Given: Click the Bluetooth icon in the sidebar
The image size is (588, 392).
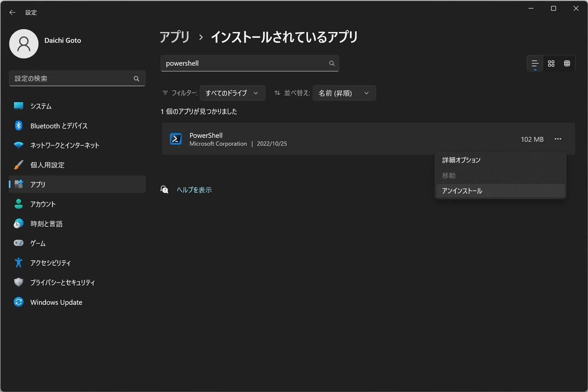Looking at the screenshot, I should point(19,125).
